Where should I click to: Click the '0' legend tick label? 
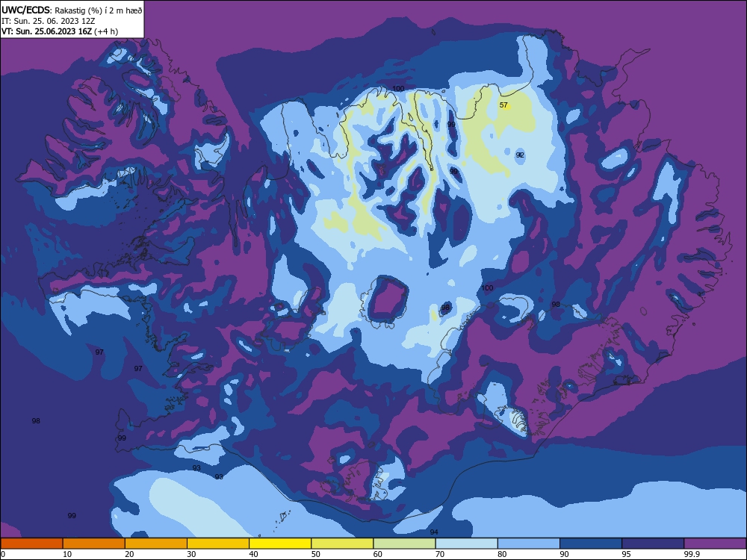pos(3,554)
